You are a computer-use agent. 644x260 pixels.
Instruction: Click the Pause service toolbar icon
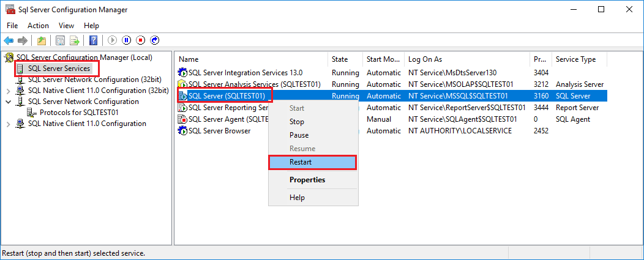127,40
